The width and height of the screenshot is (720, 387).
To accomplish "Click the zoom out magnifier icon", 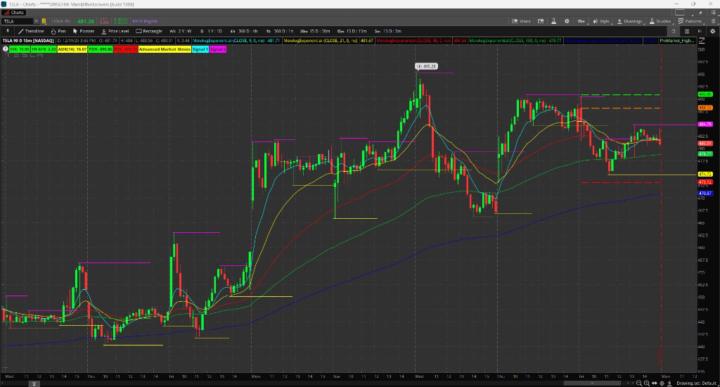I will coord(639,383).
